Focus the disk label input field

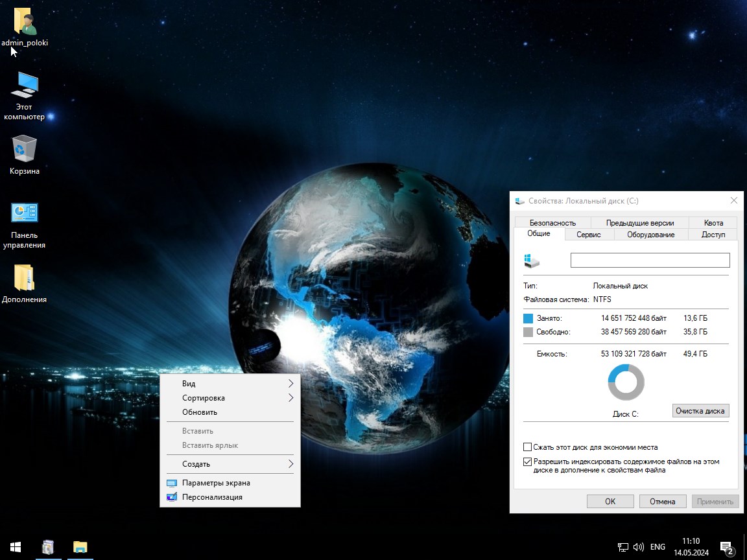point(650,260)
